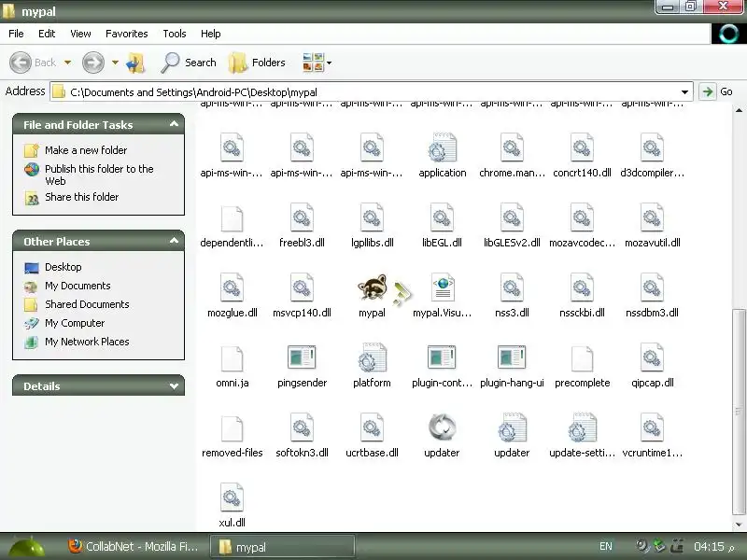Open the Help menu
The image size is (747, 560).
click(211, 34)
